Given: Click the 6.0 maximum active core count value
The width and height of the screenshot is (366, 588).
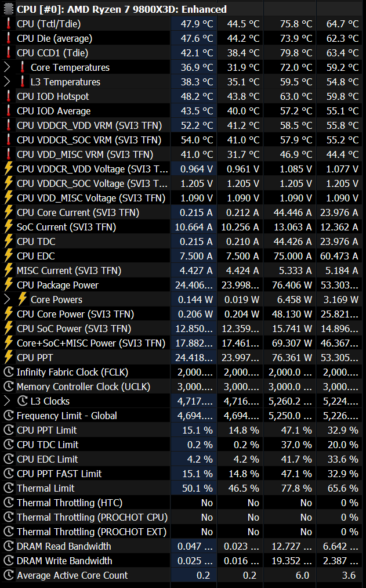Looking at the screenshot, I should pos(302,575).
